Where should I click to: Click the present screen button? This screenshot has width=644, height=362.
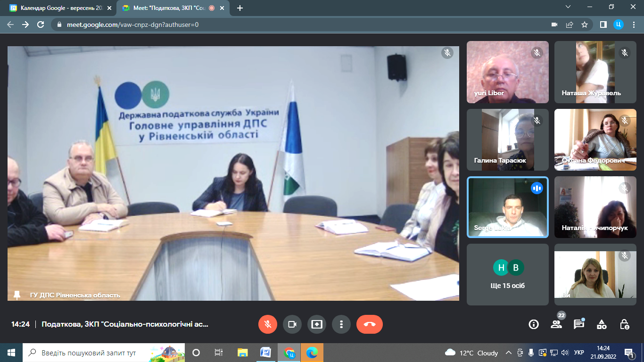click(317, 324)
